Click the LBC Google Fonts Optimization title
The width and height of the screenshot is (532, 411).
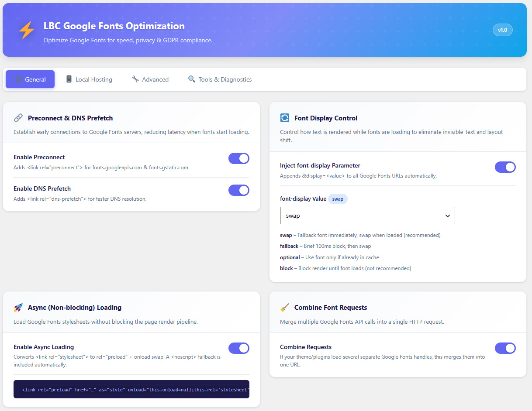tap(114, 26)
